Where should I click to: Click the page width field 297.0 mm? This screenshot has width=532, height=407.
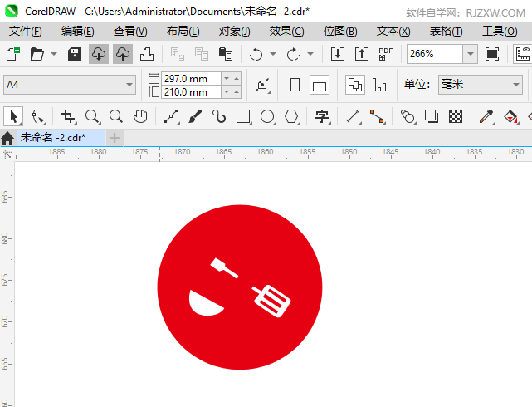click(x=192, y=79)
